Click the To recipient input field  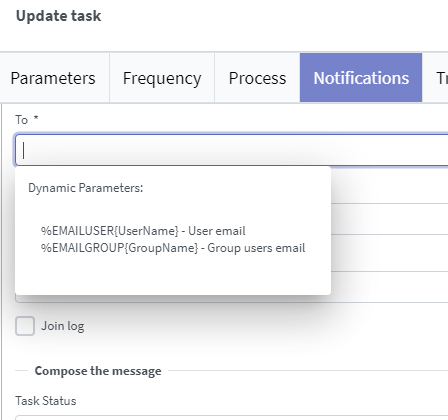point(232,150)
